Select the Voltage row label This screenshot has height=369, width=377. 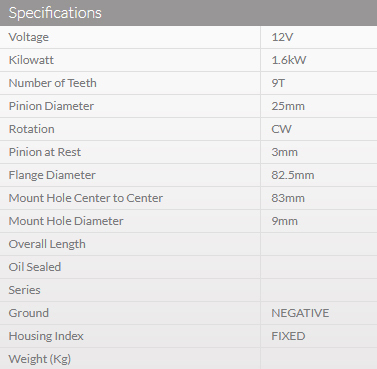tap(29, 37)
